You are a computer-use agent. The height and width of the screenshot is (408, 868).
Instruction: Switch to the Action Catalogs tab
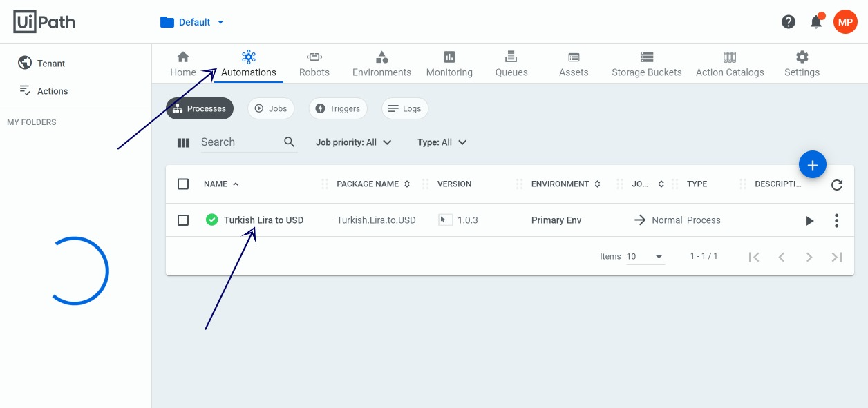(730, 64)
